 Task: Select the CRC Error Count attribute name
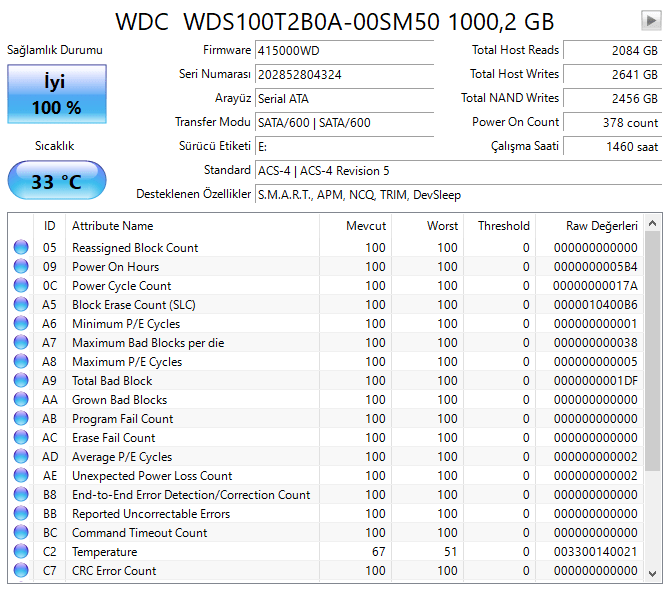coord(114,571)
